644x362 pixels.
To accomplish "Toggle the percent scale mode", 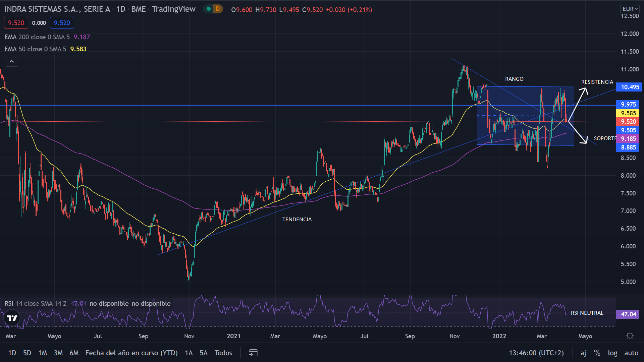I will (x=597, y=353).
